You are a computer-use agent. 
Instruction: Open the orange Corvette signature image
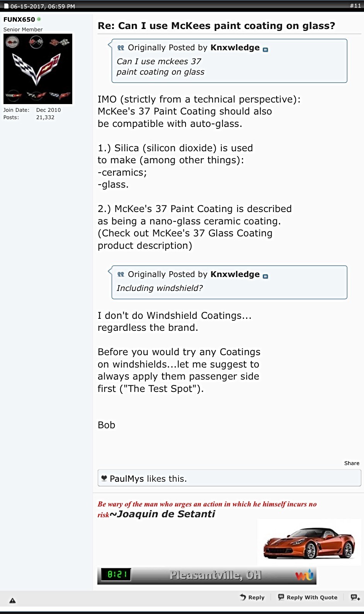pos(309,542)
